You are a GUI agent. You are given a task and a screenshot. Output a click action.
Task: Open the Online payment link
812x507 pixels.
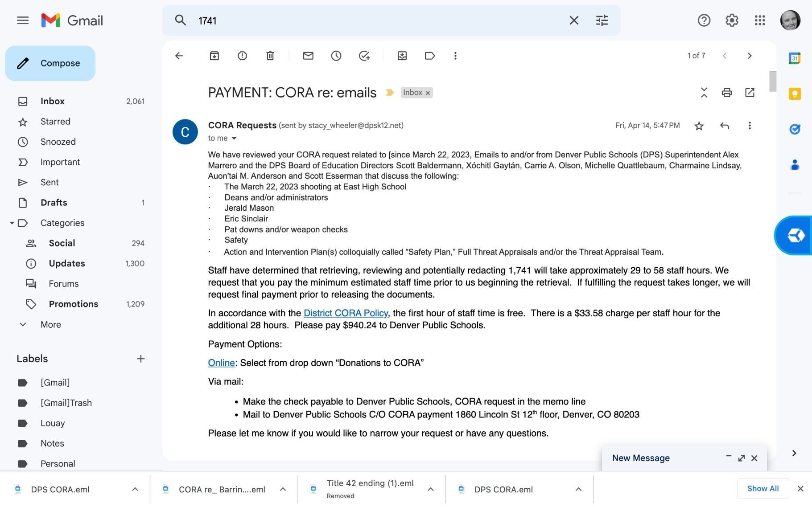(221, 363)
